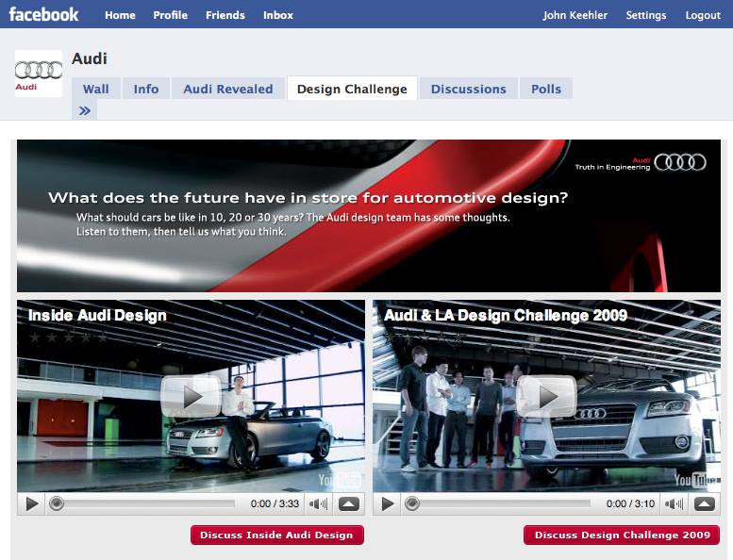Click the 0:00 / 3:33 time display
Image resolution: width=733 pixels, height=560 pixels.
[275, 503]
